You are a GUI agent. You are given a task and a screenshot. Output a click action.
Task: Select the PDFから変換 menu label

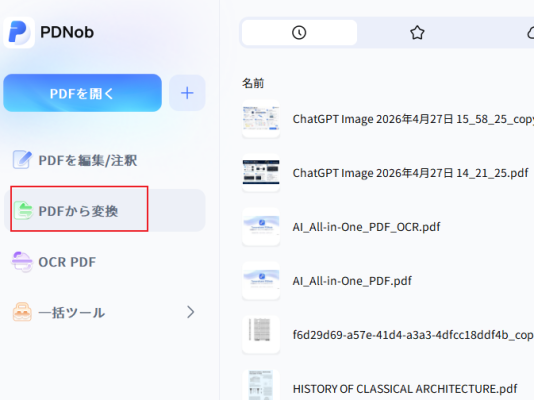click(78, 211)
